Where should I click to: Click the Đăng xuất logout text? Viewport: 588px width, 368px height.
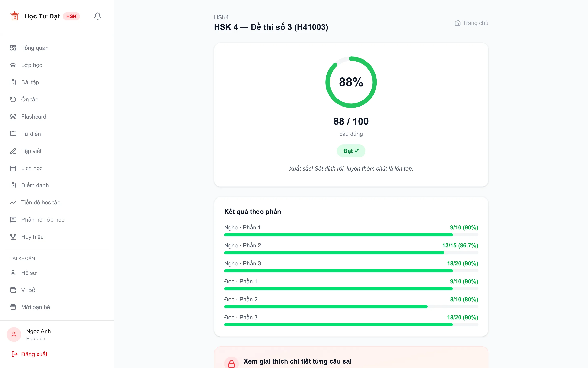point(34,354)
